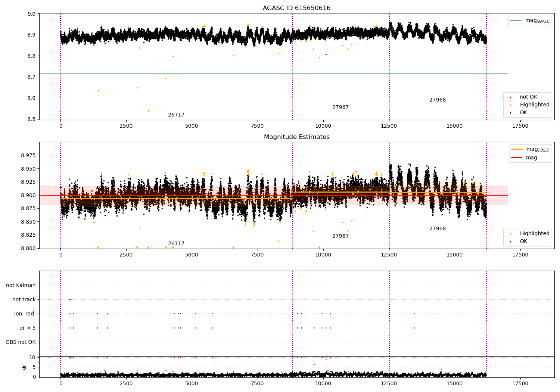560x392 pixels.
Task: Click obsid label "27967" in the top plot
Action: 340,108
